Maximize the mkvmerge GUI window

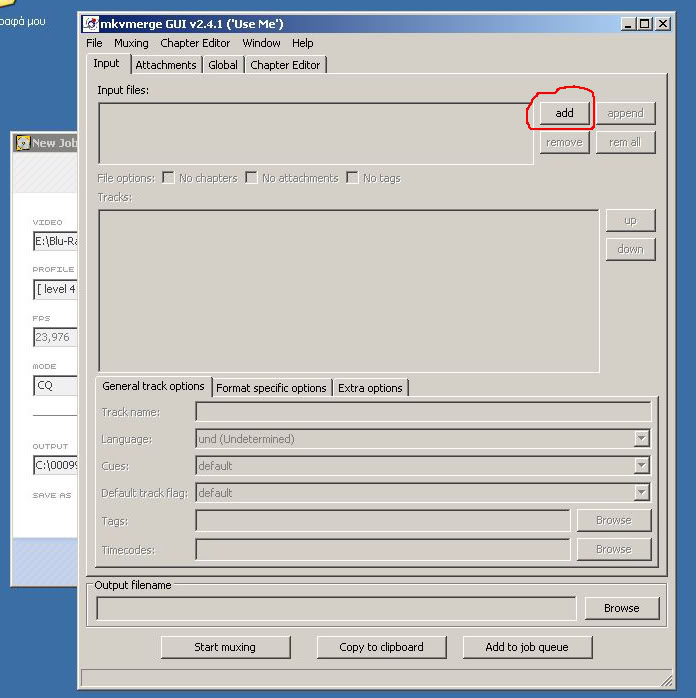coord(645,24)
